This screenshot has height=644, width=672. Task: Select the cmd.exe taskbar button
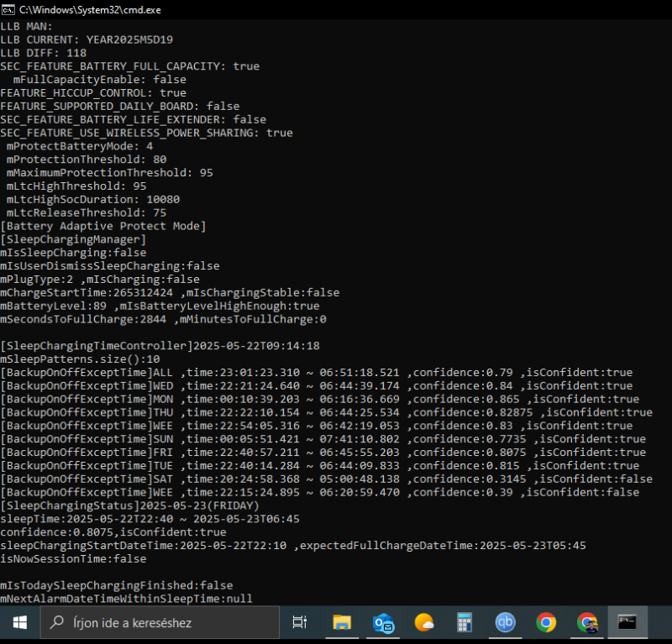[627, 622]
